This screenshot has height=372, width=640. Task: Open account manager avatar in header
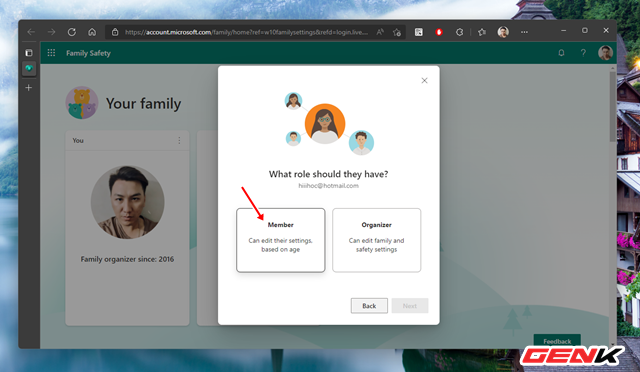605,53
